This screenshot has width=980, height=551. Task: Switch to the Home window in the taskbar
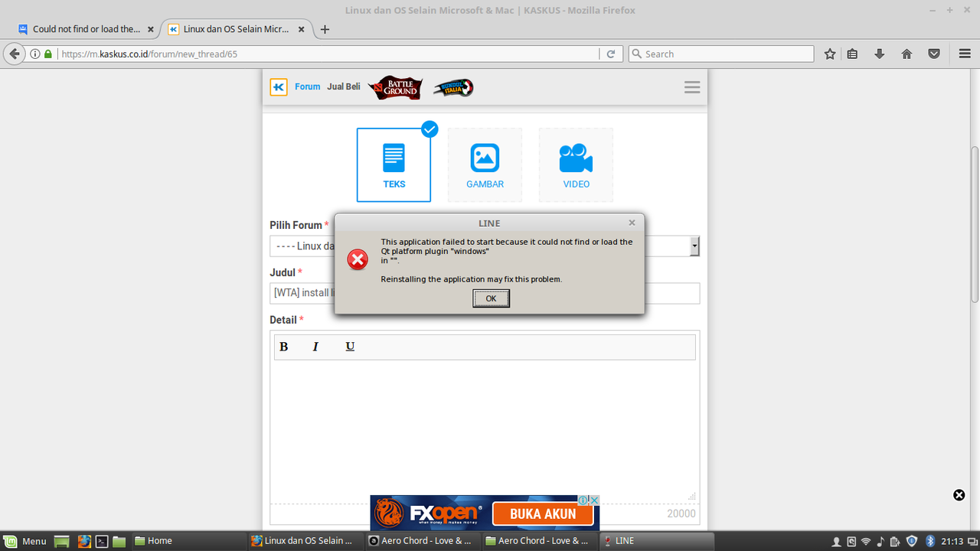tap(188, 541)
